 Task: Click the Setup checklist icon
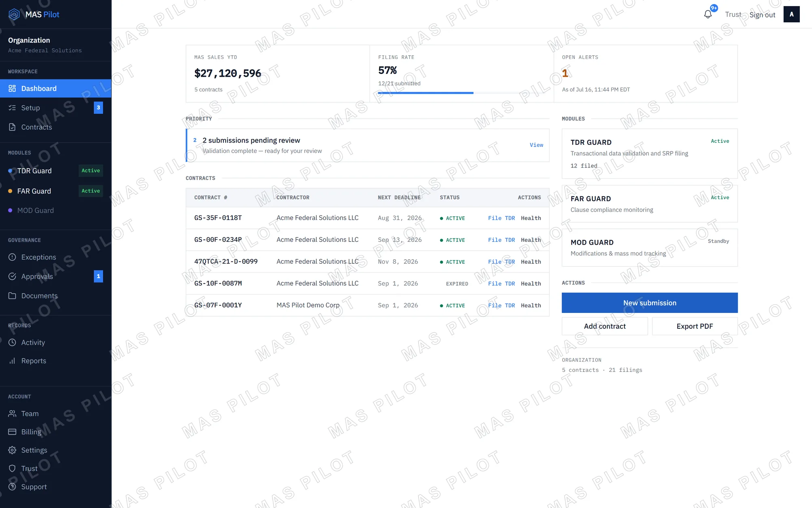12,108
